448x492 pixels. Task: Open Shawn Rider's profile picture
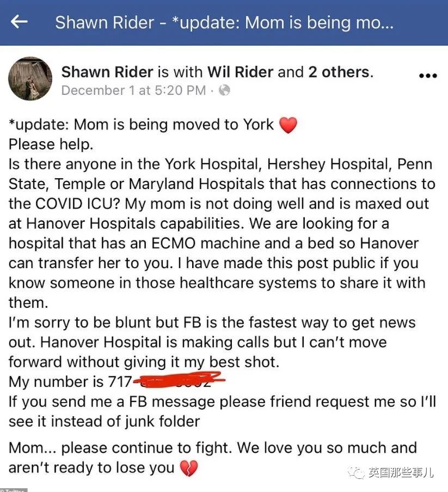(x=30, y=79)
